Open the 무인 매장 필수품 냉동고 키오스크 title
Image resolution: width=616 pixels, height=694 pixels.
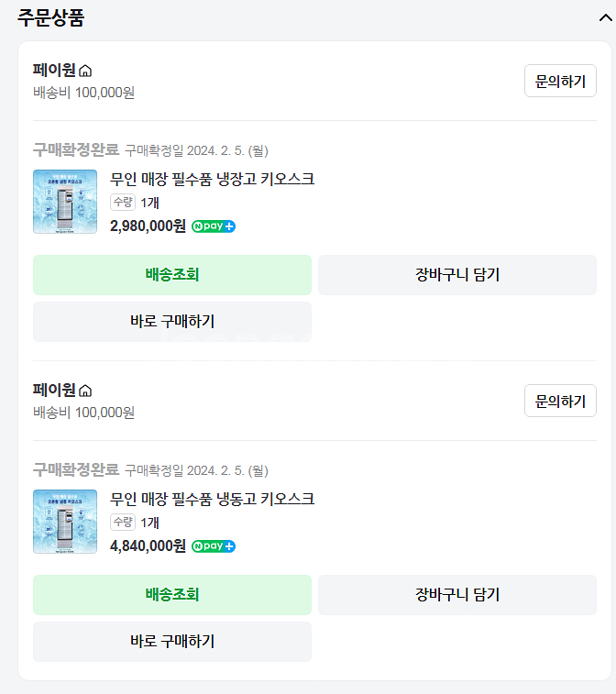(213, 499)
